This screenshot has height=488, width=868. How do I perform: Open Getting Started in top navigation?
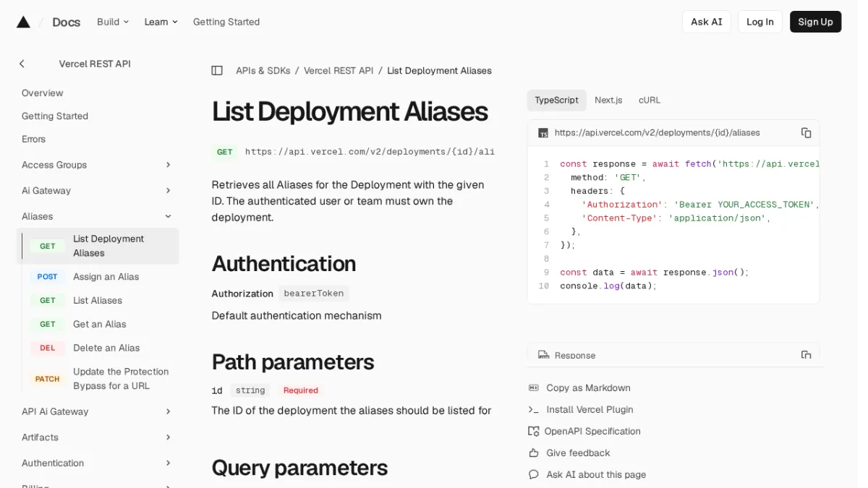(x=226, y=22)
